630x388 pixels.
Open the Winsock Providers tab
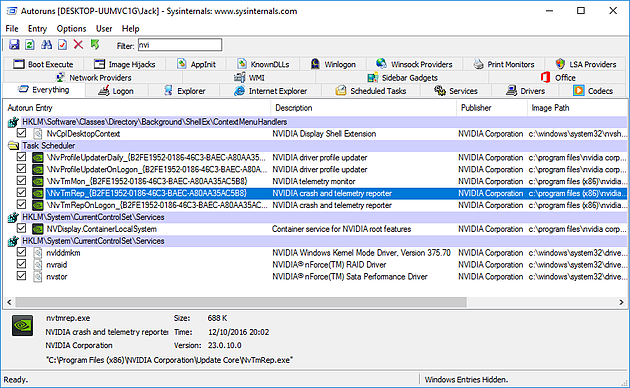[x=414, y=64]
